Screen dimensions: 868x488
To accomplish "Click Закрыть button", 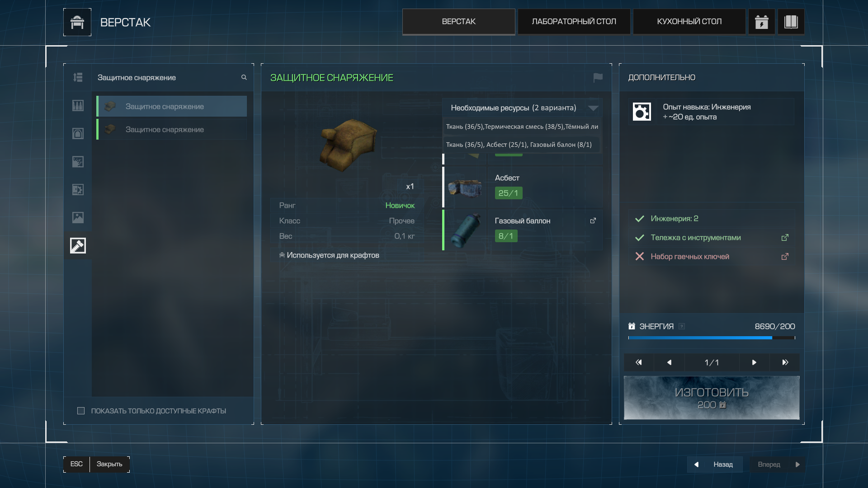I will point(109,464).
